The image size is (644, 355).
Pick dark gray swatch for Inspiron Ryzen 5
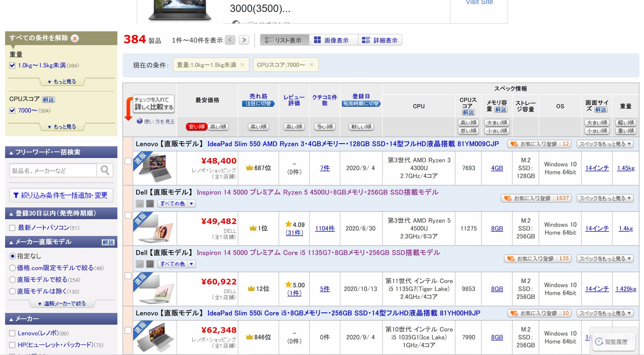(150, 204)
